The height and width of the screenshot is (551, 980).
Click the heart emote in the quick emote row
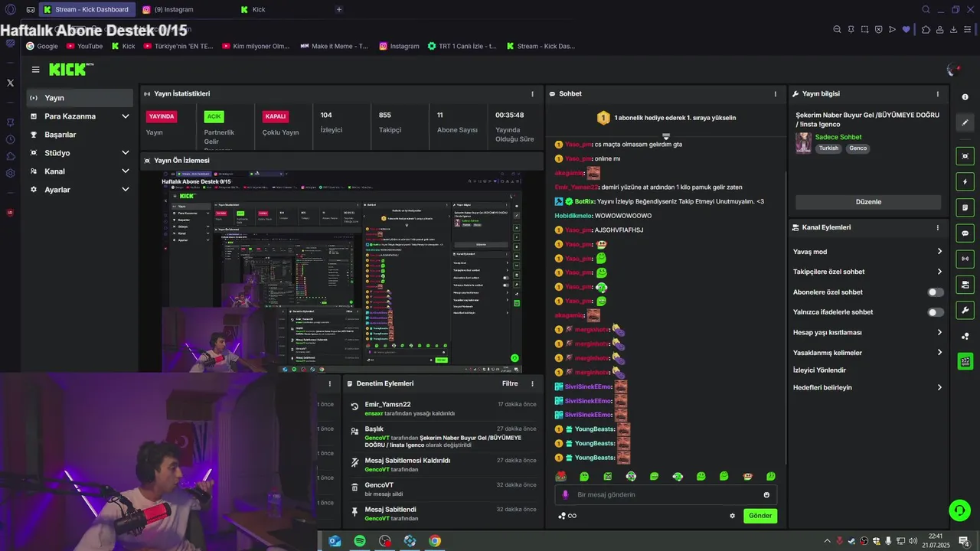[x=560, y=476]
